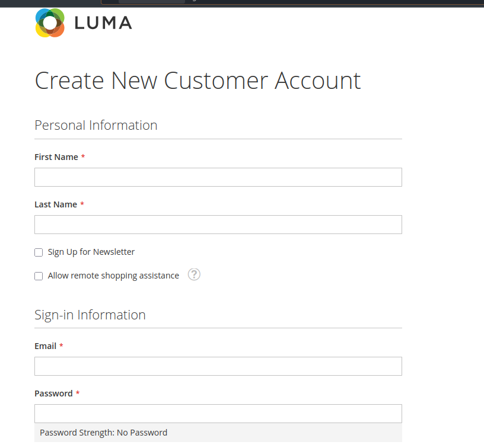The image size is (484, 448).
Task: Click the Allow remote shopping assistance label text
Action: 113,276
